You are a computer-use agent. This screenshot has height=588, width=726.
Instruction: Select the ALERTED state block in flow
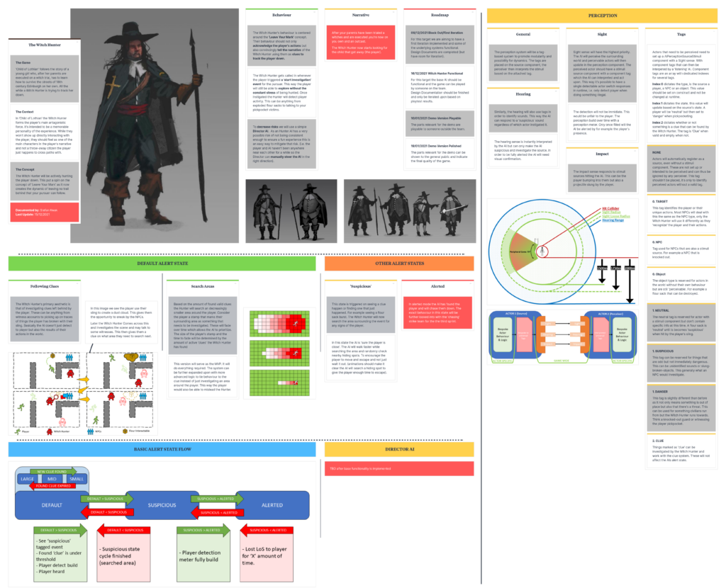274,504
